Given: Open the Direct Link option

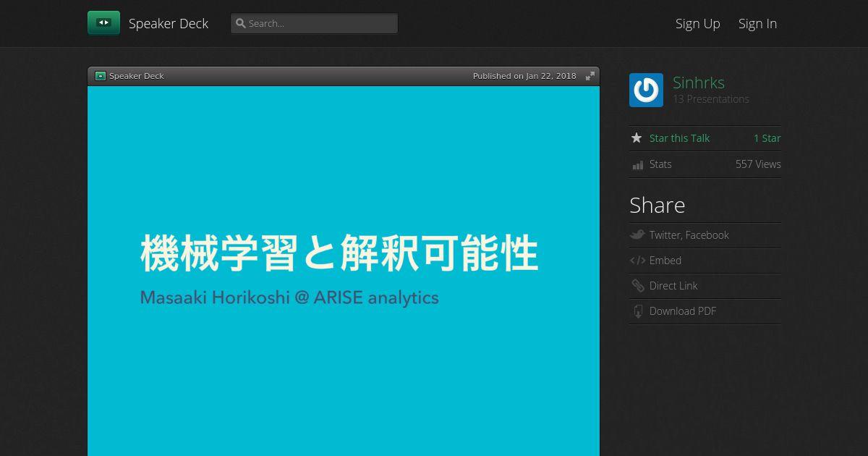Looking at the screenshot, I should (673, 286).
